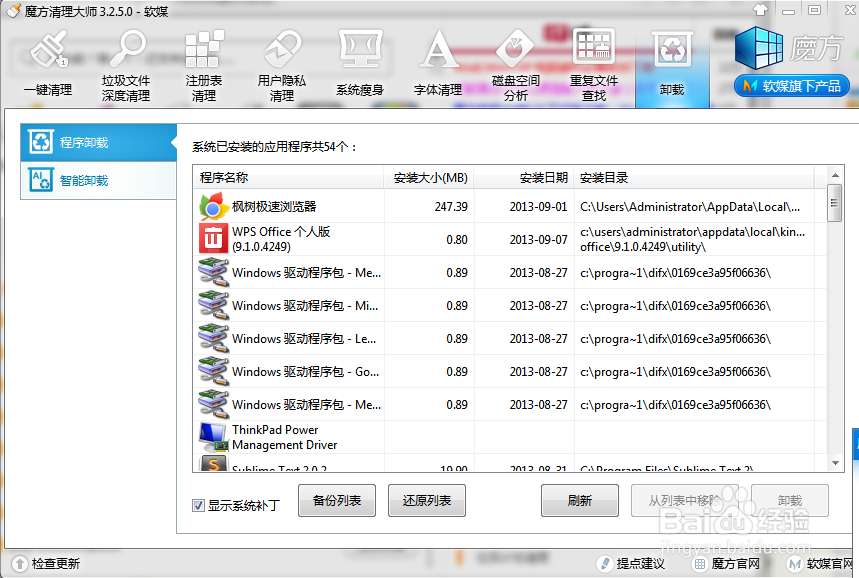Open the 魔方官网 link
This screenshot has height=578, width=859.
(735, 564)
